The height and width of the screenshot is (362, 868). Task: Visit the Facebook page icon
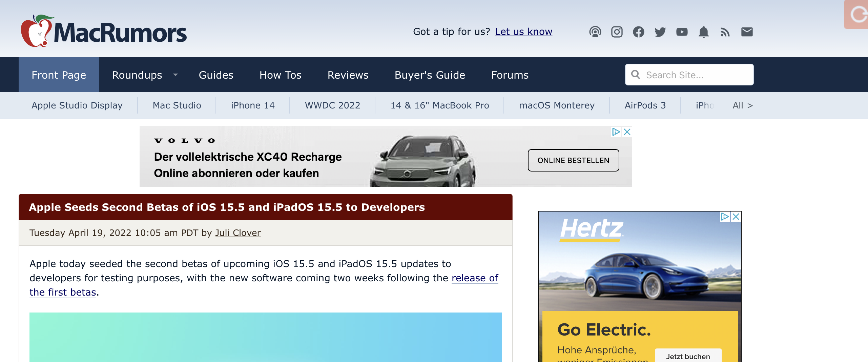click(639, 32)
